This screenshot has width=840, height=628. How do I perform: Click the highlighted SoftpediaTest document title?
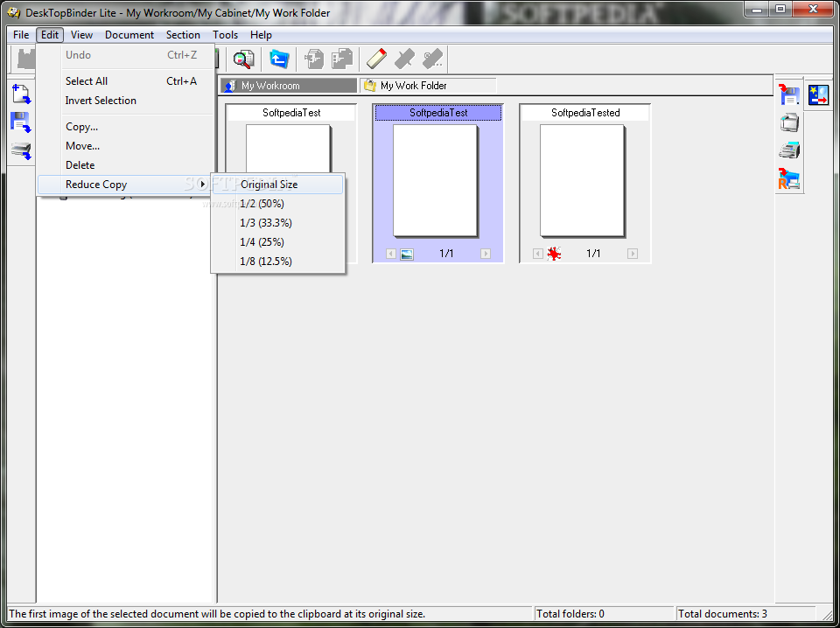pyautogui.click(x=438, y=113)
